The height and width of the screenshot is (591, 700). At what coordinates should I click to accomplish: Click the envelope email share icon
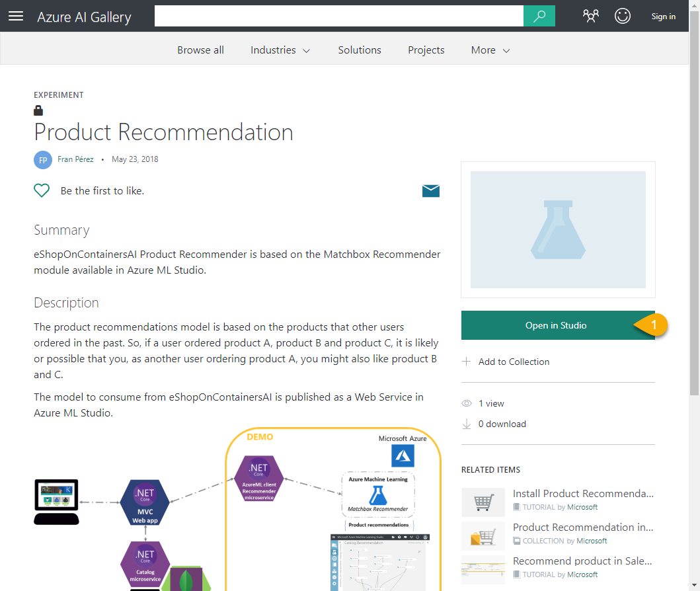pos(431,190)
